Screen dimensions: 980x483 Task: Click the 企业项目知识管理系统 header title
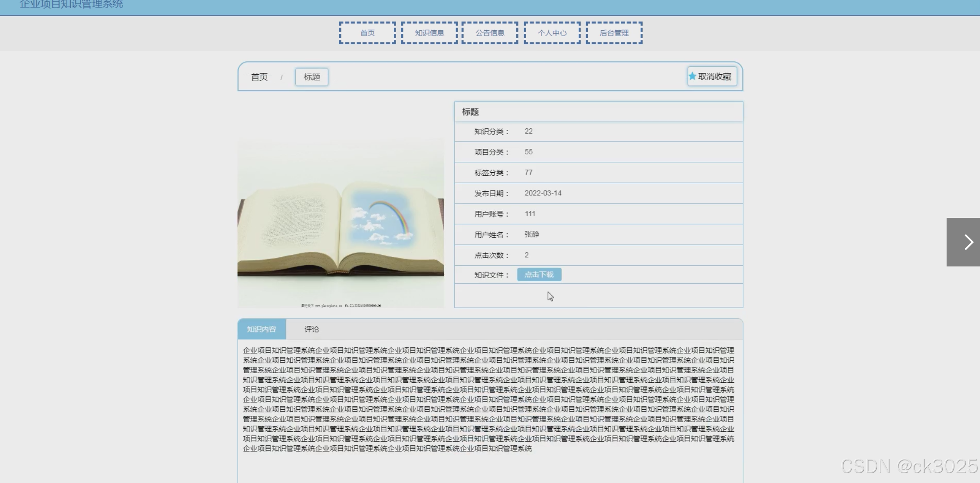click(71, 4)
